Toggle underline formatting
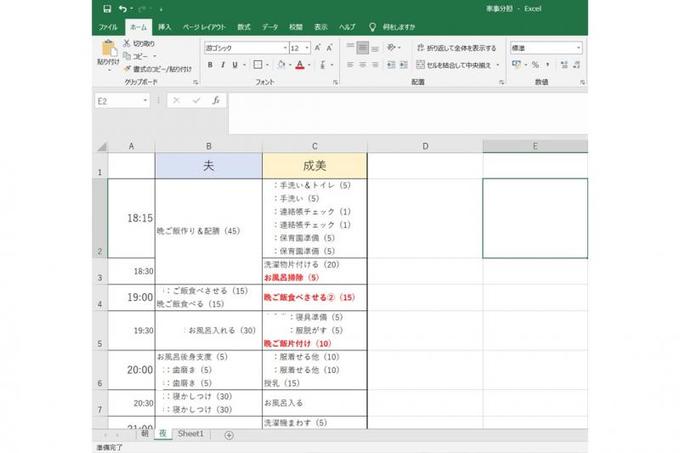Image resolution: width=680 pixels, height=453 pixels. (x=235, y=65)
